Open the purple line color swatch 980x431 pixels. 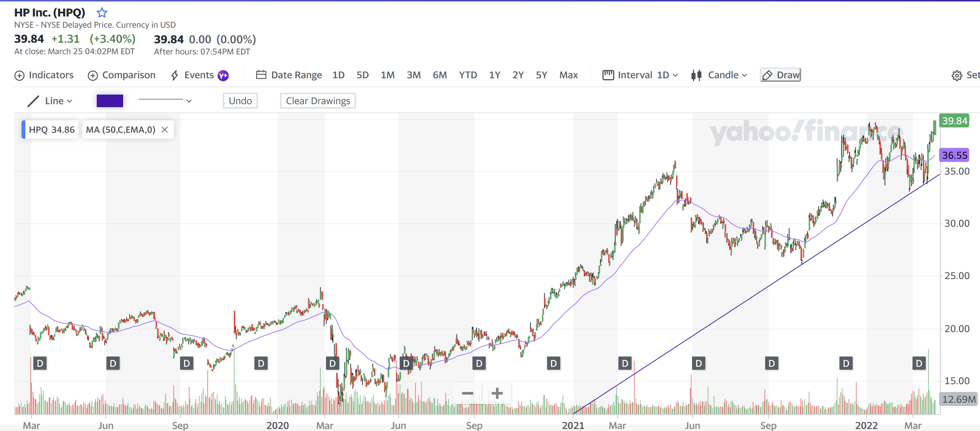(x=110, y=101)
